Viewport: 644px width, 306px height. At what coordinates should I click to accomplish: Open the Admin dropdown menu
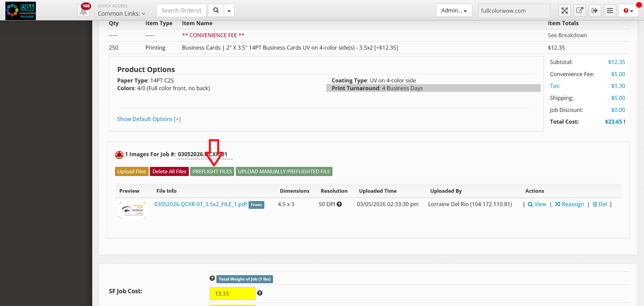pos(454,10)
